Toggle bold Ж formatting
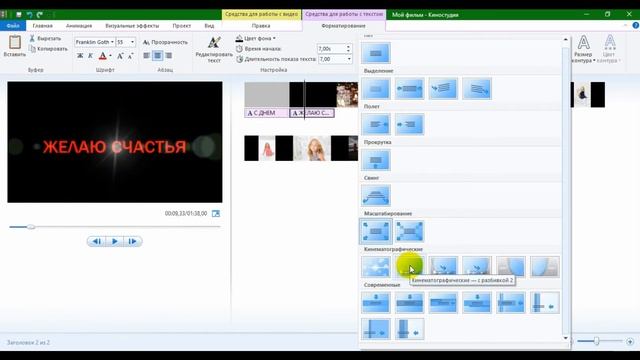 click(80, 56)
